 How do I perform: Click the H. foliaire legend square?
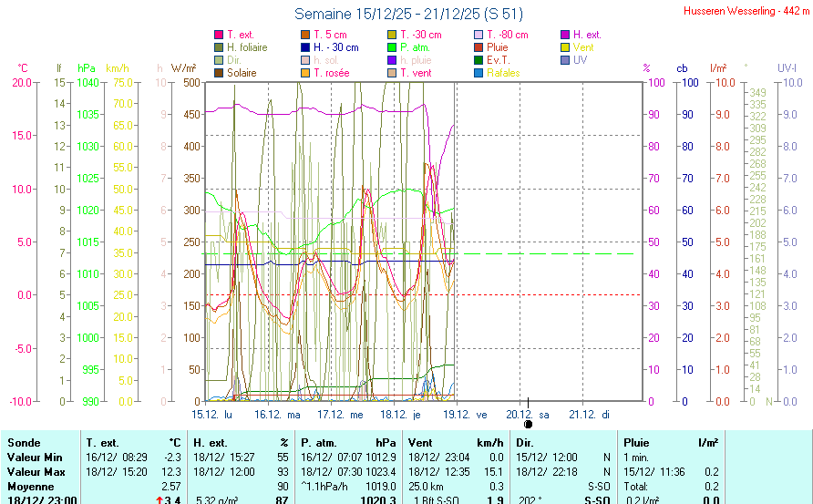click(219, 47)
